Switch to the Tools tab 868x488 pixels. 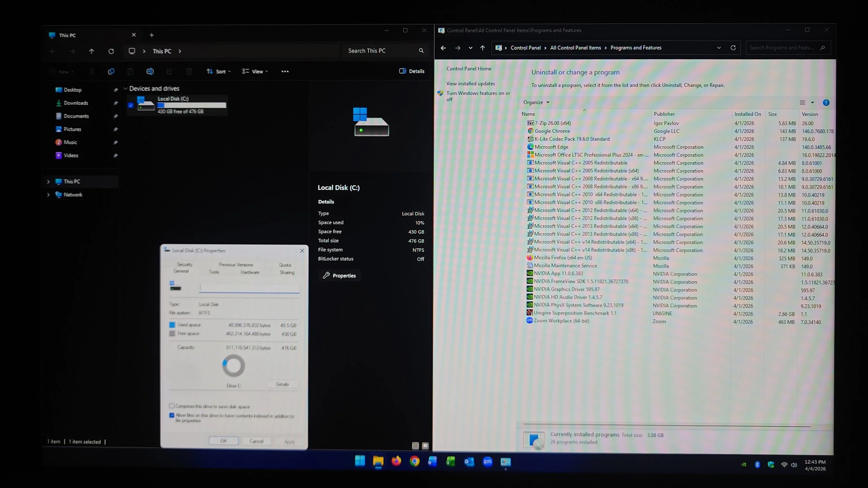[214, 272]
